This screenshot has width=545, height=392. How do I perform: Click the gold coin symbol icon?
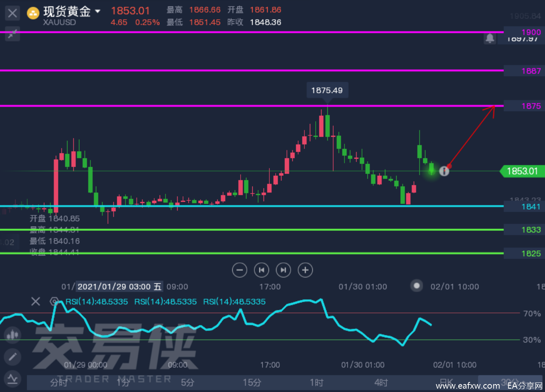pos(33,13)
